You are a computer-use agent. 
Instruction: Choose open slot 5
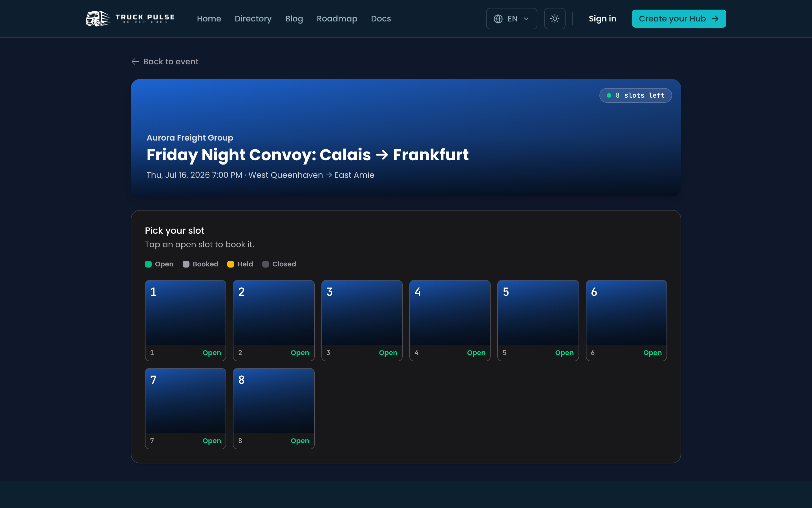[x=538, y=320]
